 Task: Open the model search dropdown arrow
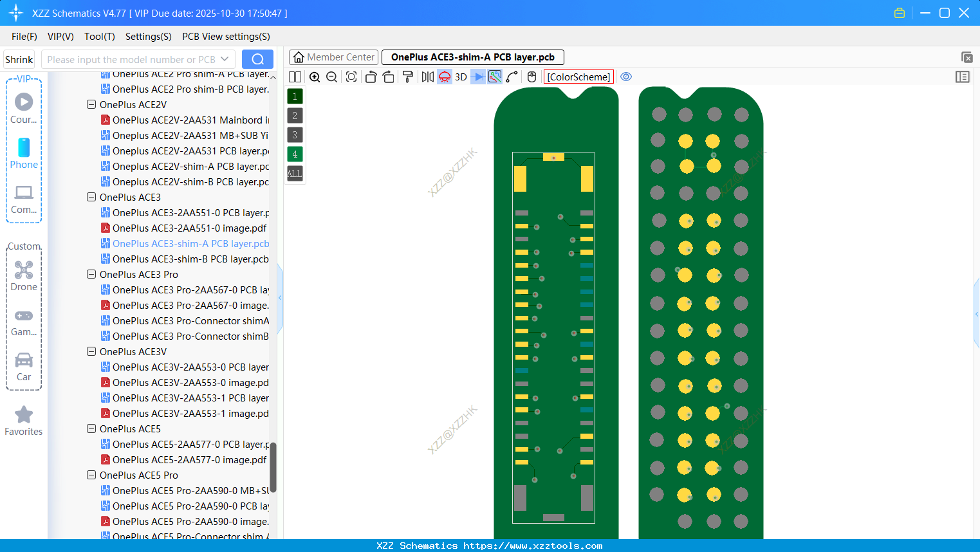click(x=225, y=59)
